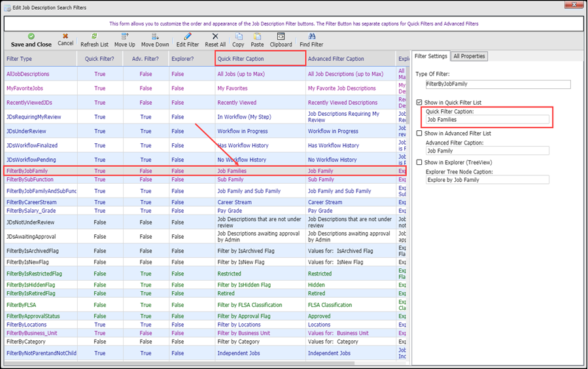The image size is (588, 369).
Task: Enable Show in Advanced Filter List
Action: tap(420, 133)
